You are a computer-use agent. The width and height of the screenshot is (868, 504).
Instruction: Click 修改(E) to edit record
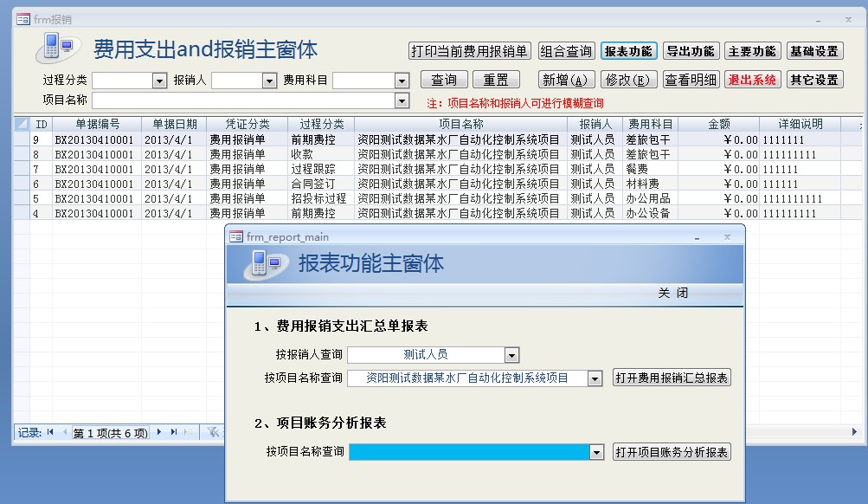[x=628, y=80]
